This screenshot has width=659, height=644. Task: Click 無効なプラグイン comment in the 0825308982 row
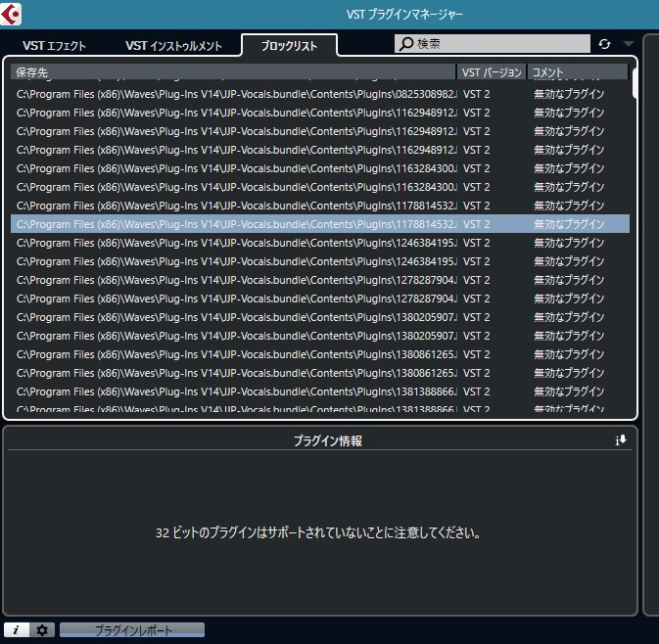[569, 94]
